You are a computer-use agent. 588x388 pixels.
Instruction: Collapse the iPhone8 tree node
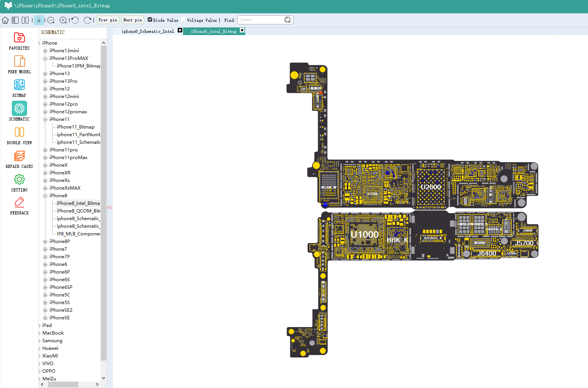click(45, 196)
